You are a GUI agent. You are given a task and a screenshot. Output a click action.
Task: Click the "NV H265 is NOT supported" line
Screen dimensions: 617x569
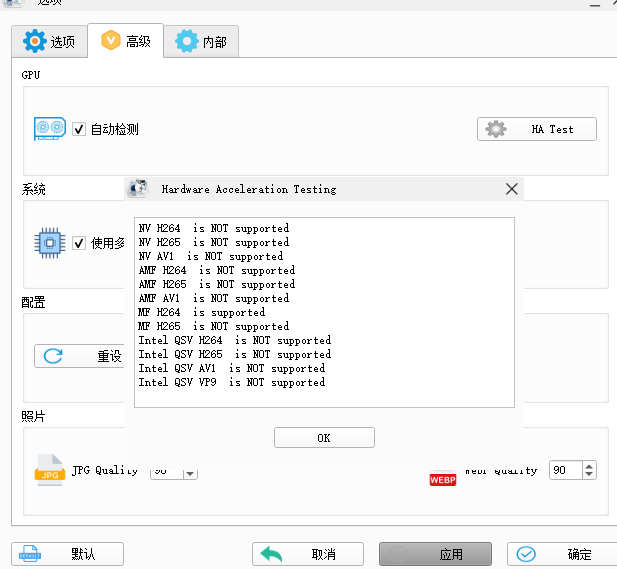pos(214,242)
